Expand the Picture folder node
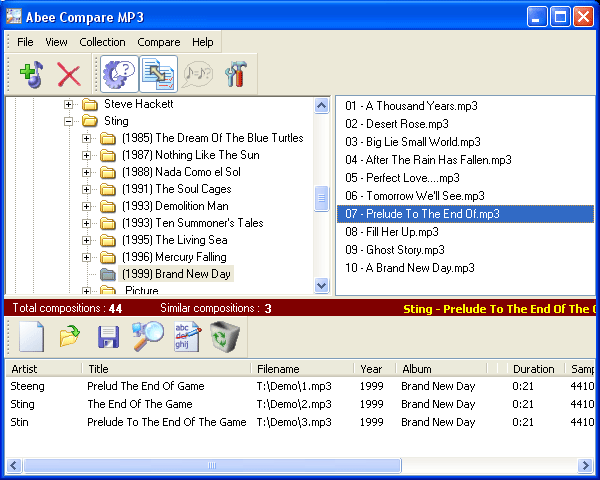This screenshot has width=600, height=480. coord(86,291)
